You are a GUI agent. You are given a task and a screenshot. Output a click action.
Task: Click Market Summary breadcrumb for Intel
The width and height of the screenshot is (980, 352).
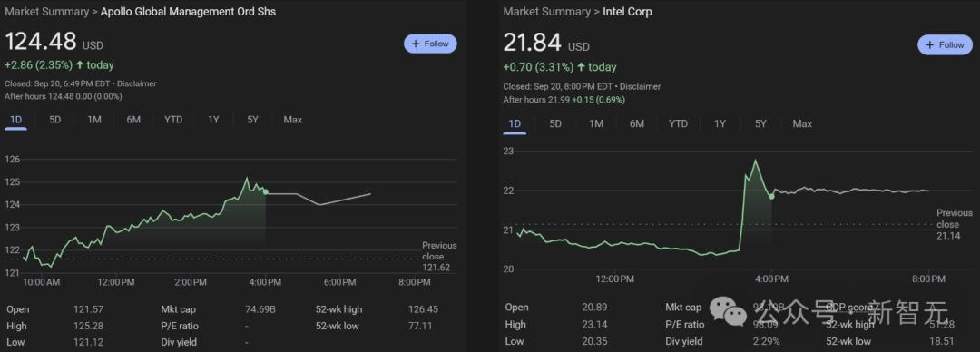[547, 11]
